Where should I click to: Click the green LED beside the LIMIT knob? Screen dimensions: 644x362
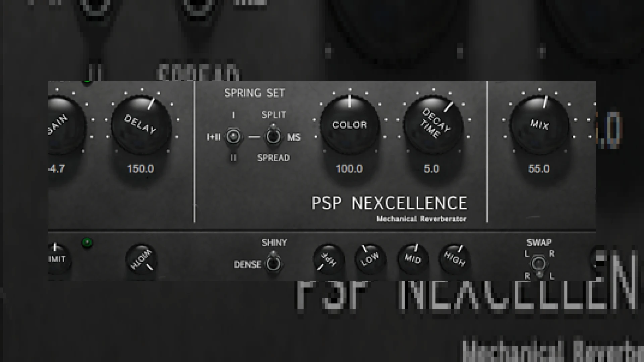(x=87, y=243)
